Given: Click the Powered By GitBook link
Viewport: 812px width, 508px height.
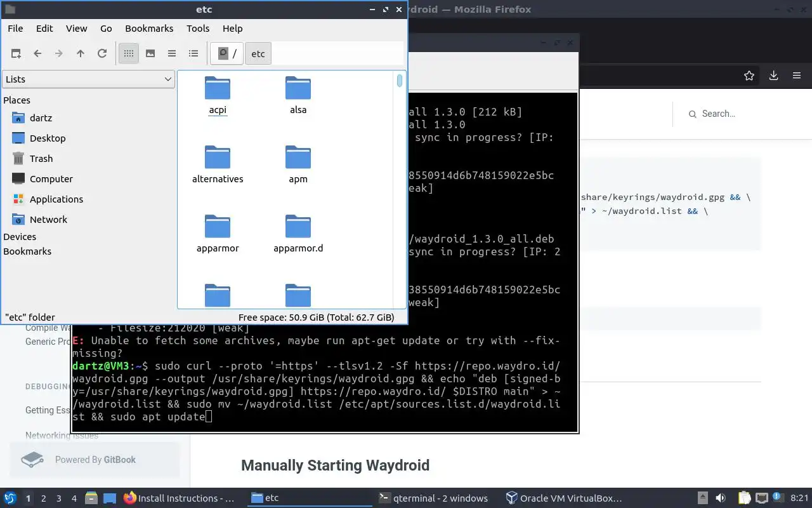Looking at the screenshot, I should tap(95, 460).
